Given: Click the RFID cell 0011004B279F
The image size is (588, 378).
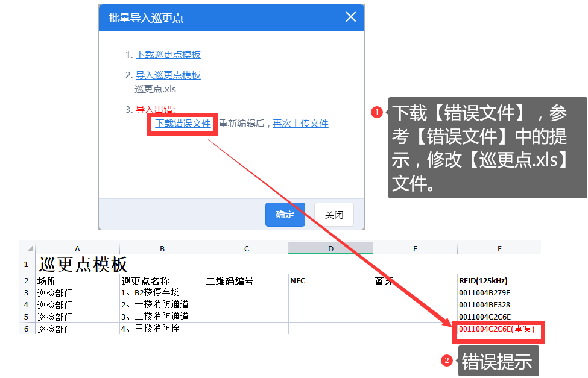Looking at the screenshot, I should 499,292.
